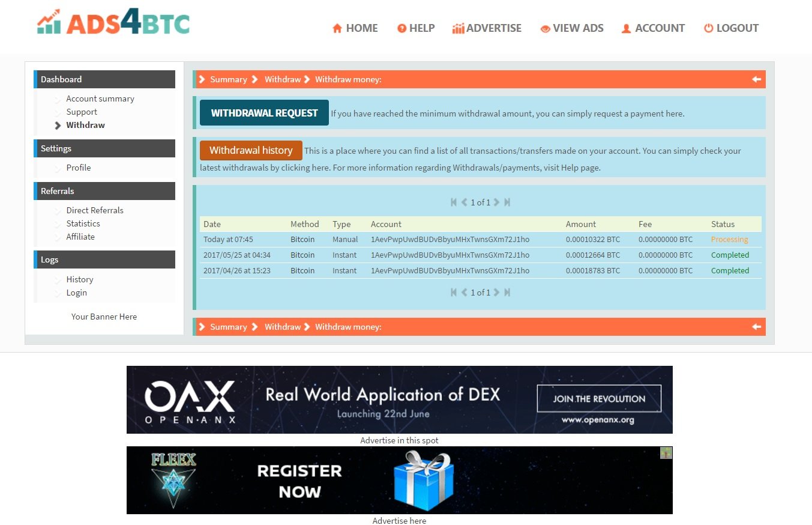The width and height of the screenshot is (812, 525).
Task: Click the Processing status text
Action: coord(730,239)
